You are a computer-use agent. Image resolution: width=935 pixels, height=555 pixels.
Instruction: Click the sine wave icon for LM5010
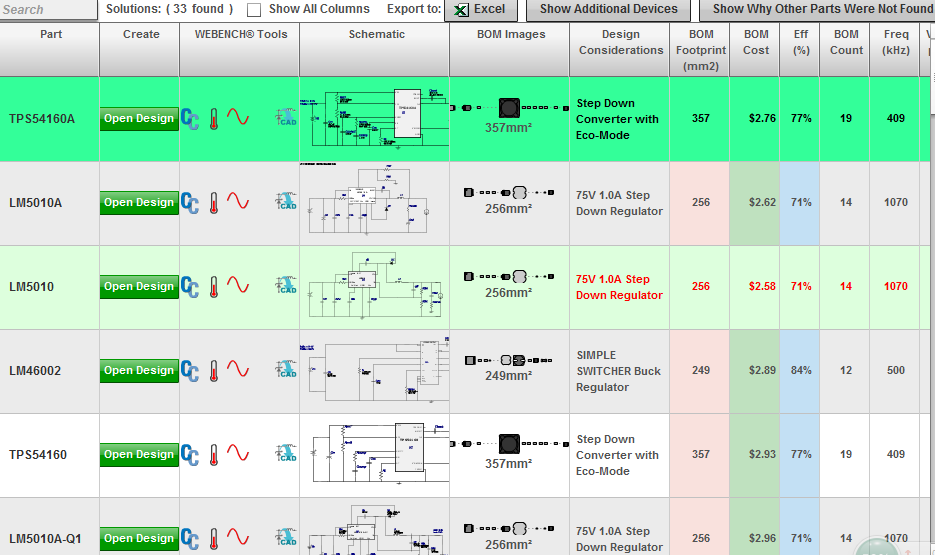(238, 284)
